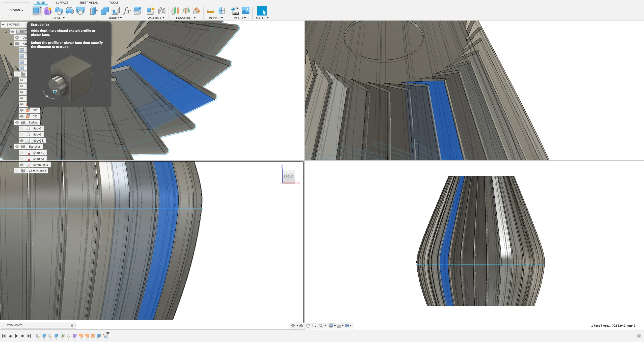Image resolution: width=644 pixels, height=342 pixels.
Task: Add a comment with the plus icon
Action: [x=72, y=325]
